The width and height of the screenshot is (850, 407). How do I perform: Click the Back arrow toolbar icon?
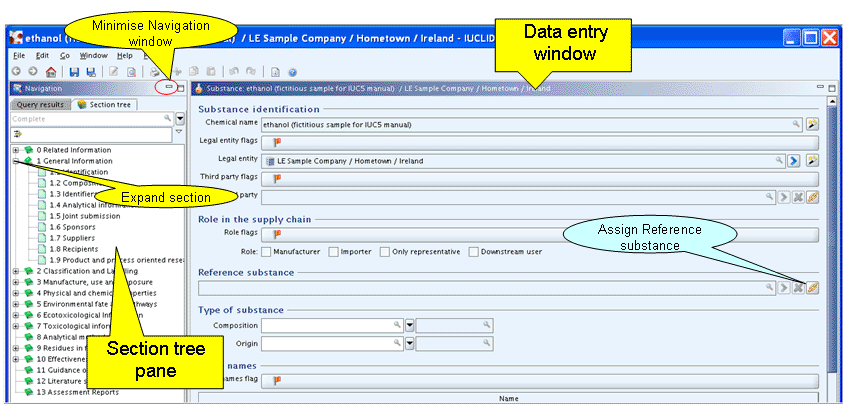coord(16,71)
